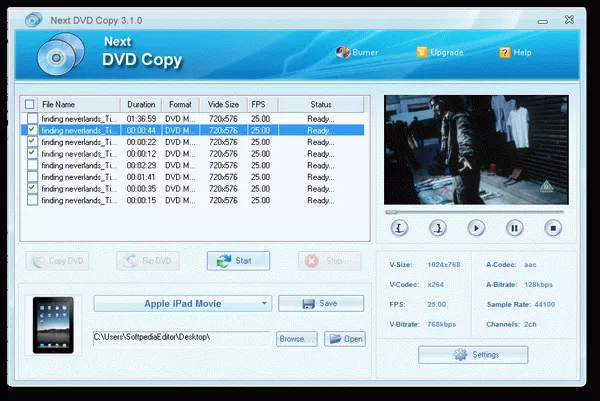The image size is (600, 401).
Task: Click the Copy DVD button
Action: click(57, 261)
